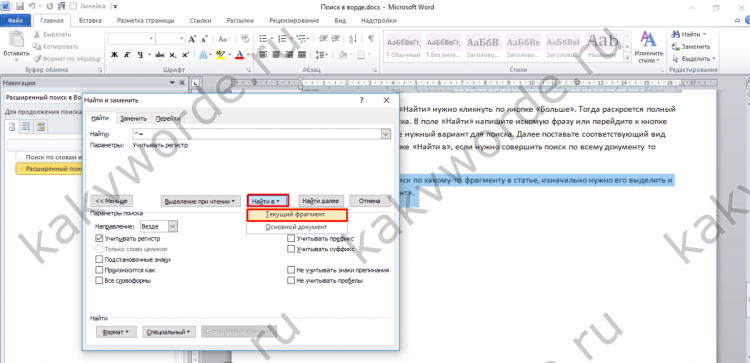Enable Все словоформы checkbox
The height and width of the screenshot is (363, 750).
tap(99, 281)
